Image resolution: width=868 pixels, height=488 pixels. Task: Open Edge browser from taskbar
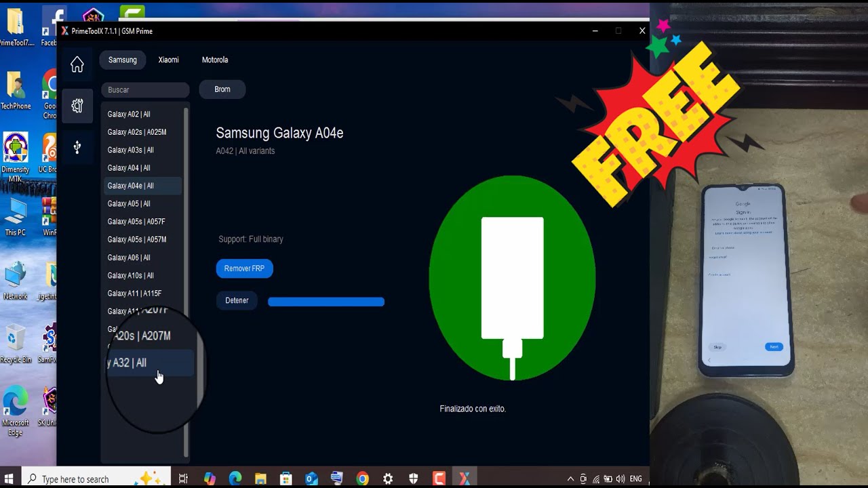tap(235, 479)
